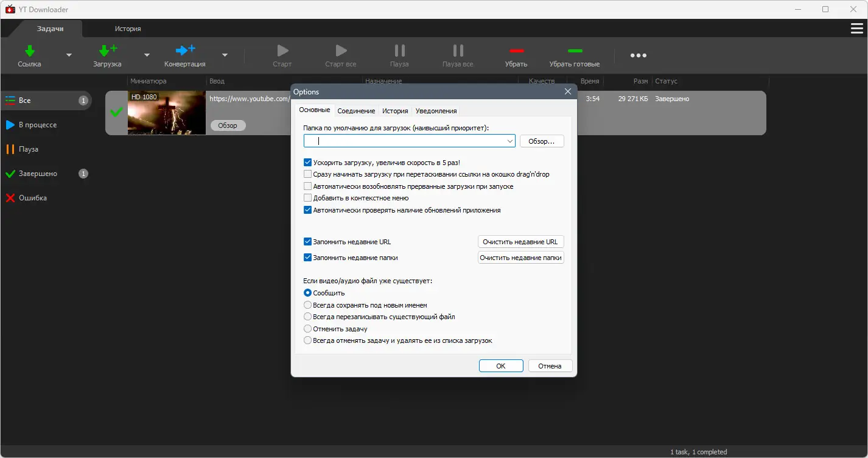Screen dimensions: 868x458
Task: Click the Убрать готовые clear-completed icon
Action: point(573,55)
